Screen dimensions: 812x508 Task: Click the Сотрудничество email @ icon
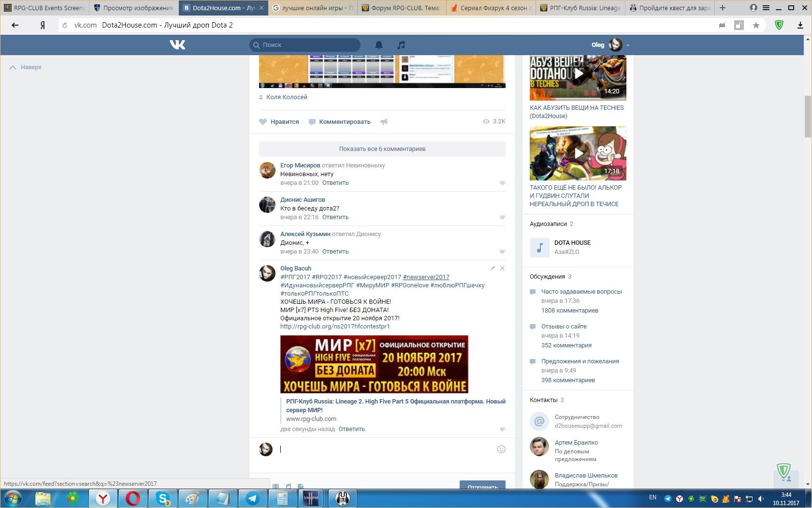pos(539,421)
